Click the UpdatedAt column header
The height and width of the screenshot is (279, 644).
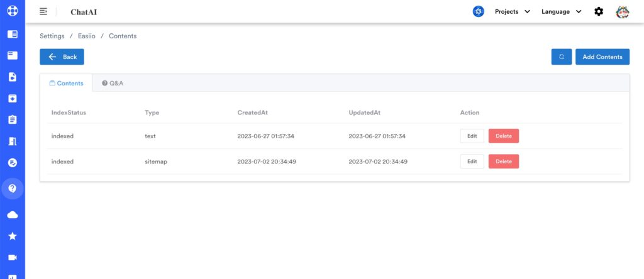(x=365, y=112)
